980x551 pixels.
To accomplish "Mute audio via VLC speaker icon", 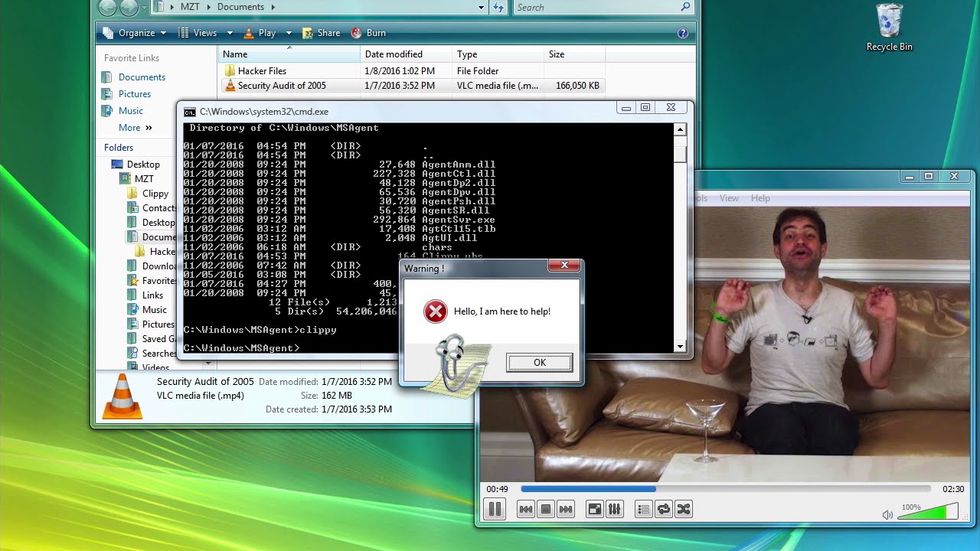I will 887,515.
